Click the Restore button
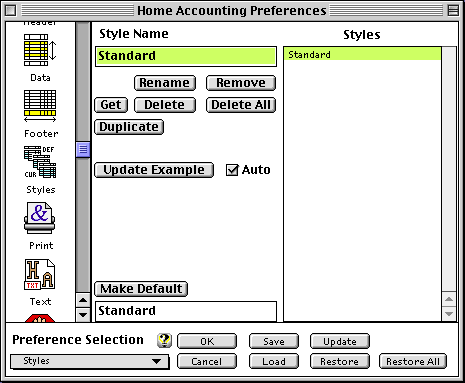 tap(340, 361)
